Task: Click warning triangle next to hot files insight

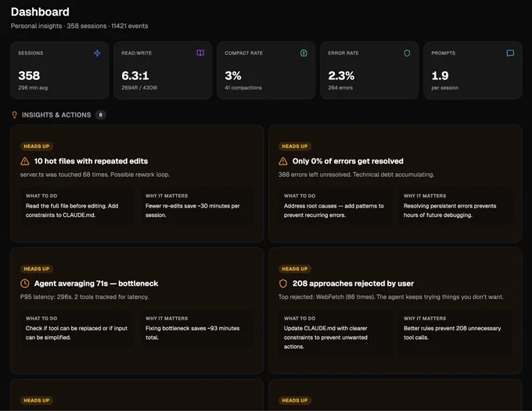Action: (25, 161)
